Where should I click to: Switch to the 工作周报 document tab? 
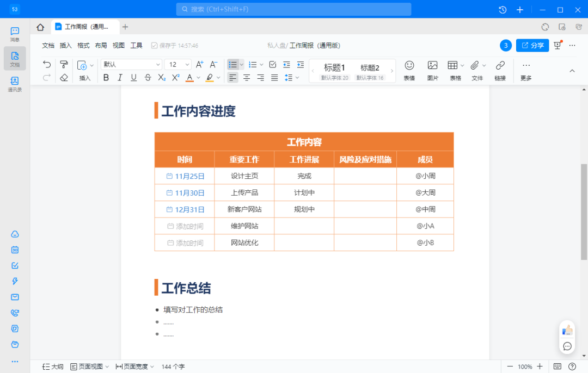(x=85, y=27)
